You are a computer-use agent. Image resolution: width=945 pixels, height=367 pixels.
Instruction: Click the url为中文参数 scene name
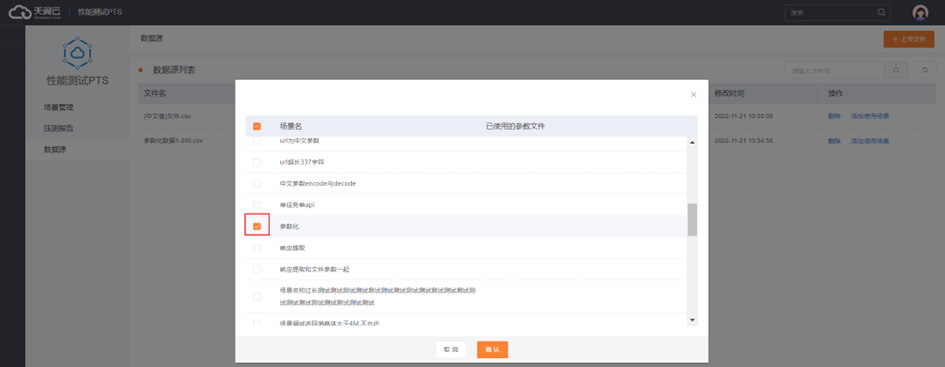pyautogui.click(x=300, y=140)
